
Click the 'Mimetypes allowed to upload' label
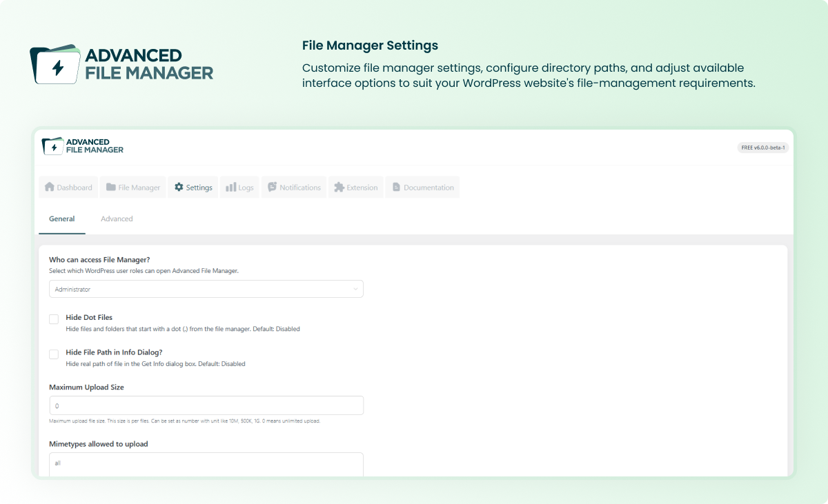tap(99, 444)
